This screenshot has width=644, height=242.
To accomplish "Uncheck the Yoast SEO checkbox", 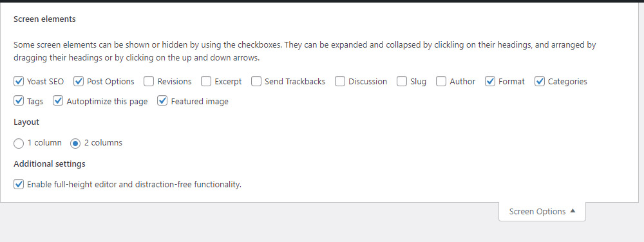I will pos(19,81).
